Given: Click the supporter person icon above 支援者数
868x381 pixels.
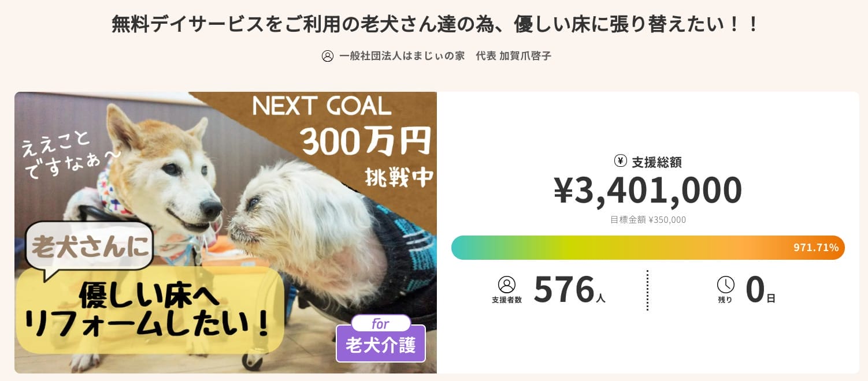Looking at the screenshot, I should tap(506, 285).
